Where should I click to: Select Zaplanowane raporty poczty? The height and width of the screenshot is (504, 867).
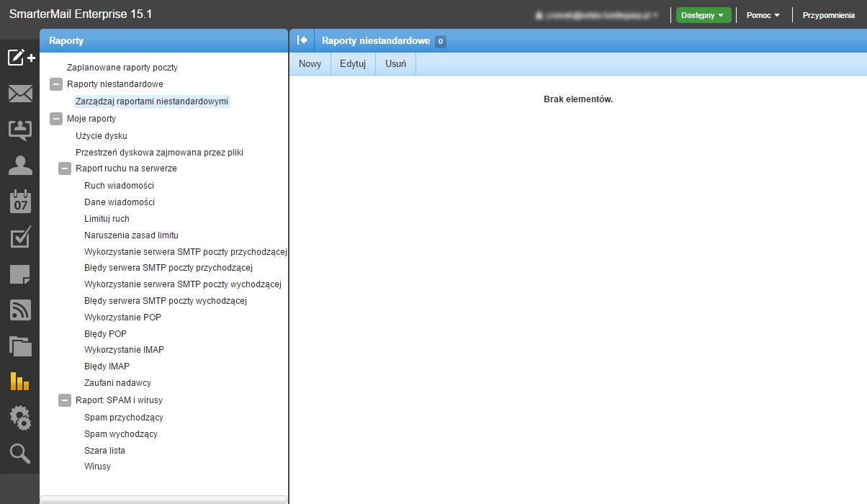pos(122,68)
